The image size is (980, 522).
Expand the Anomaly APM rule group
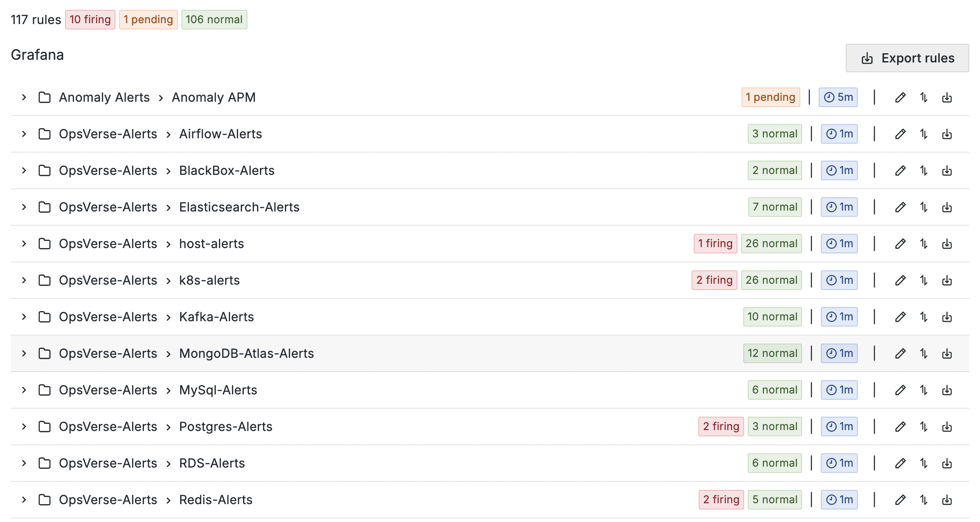pyautogui.click(x=24, y=97)
